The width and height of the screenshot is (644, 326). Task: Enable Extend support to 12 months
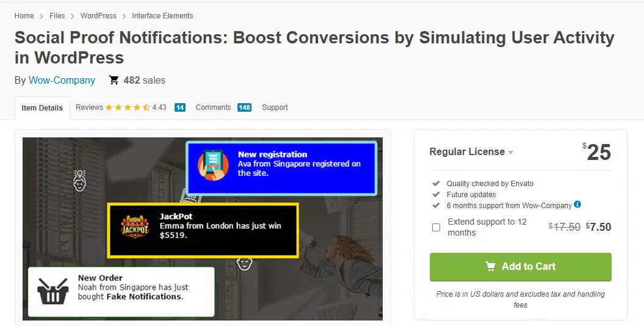436,227
